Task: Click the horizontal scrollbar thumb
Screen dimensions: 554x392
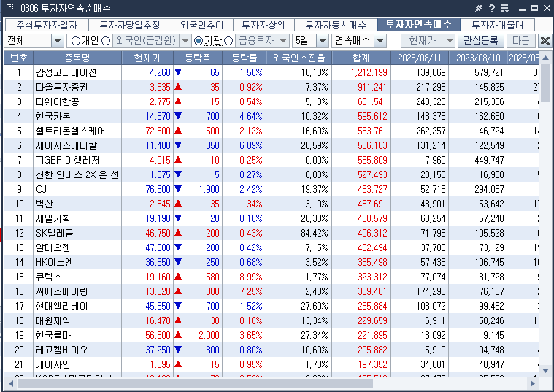Action: 195,383
